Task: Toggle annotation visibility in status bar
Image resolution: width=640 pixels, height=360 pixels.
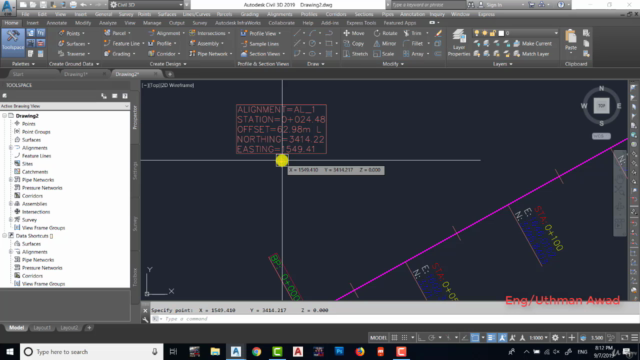Action: coord(502,338)
